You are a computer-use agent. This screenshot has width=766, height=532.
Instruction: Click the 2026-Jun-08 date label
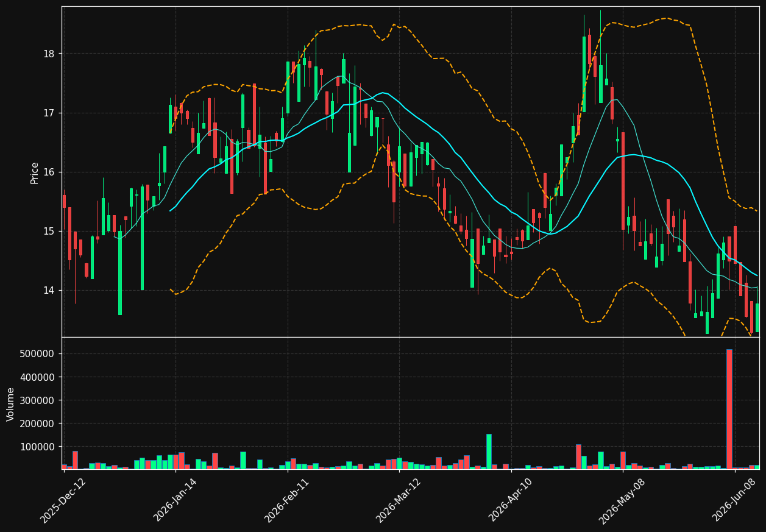point(734,500)
